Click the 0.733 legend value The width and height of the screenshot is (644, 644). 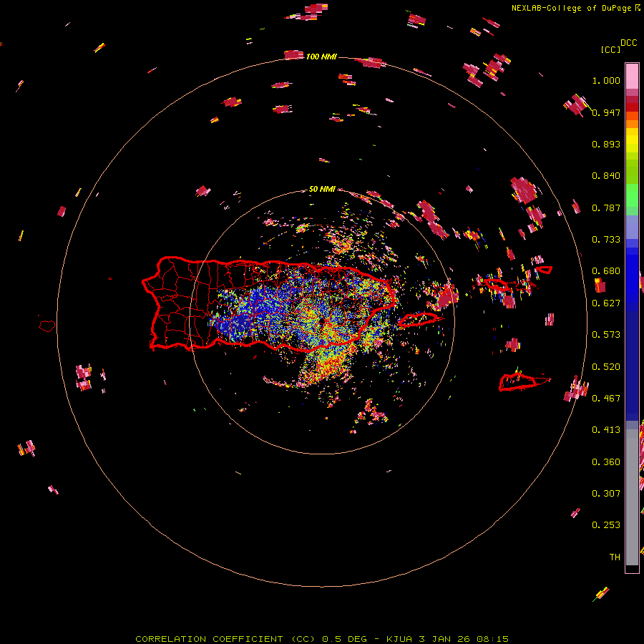[606, 240]
